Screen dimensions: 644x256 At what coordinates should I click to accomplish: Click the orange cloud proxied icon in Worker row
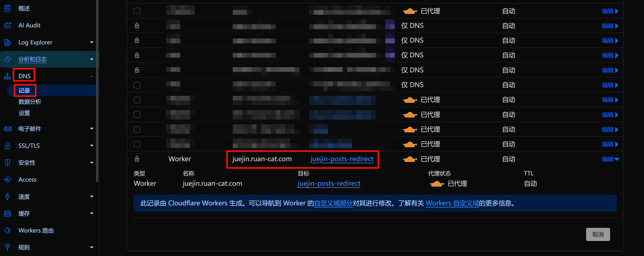[410, 159]
